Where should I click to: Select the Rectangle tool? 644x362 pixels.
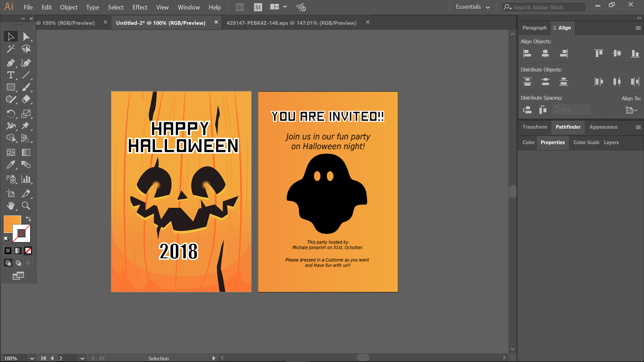(x=11, y=87)
